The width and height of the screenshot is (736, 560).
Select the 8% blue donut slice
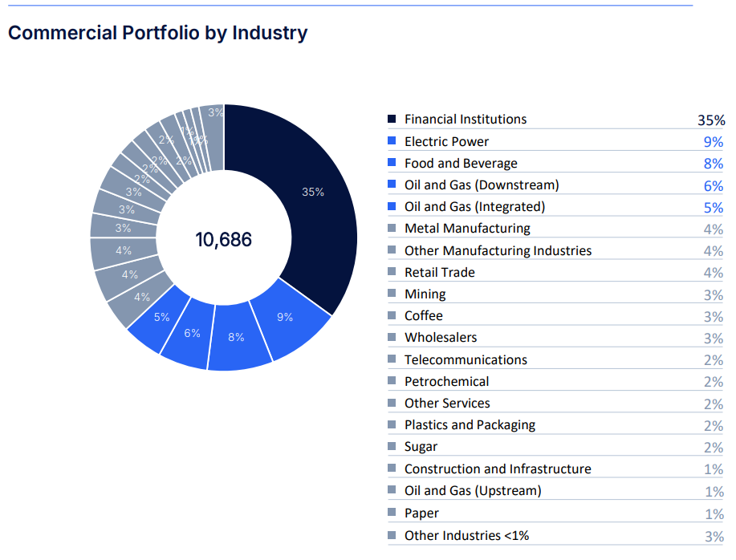(x=237, y=338)
